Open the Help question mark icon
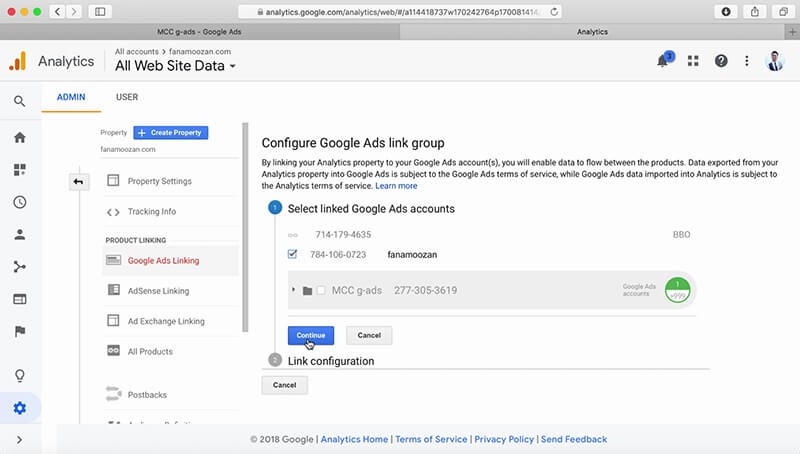This screenshot has width=800, height=454. (x=721, y=61)
